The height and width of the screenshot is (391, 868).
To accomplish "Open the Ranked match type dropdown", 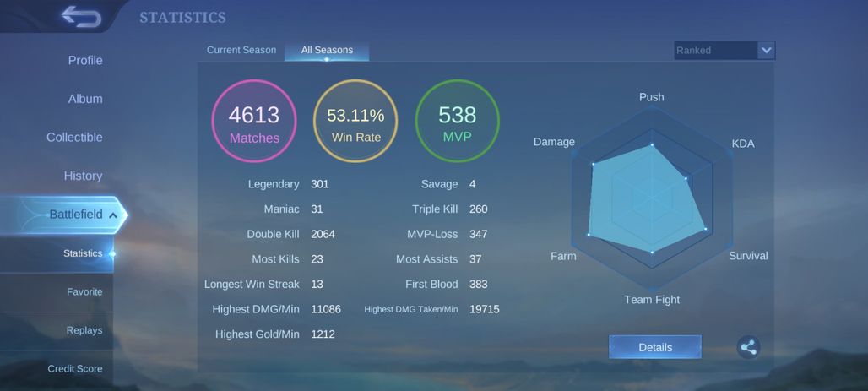I will (x=724, y=50).
